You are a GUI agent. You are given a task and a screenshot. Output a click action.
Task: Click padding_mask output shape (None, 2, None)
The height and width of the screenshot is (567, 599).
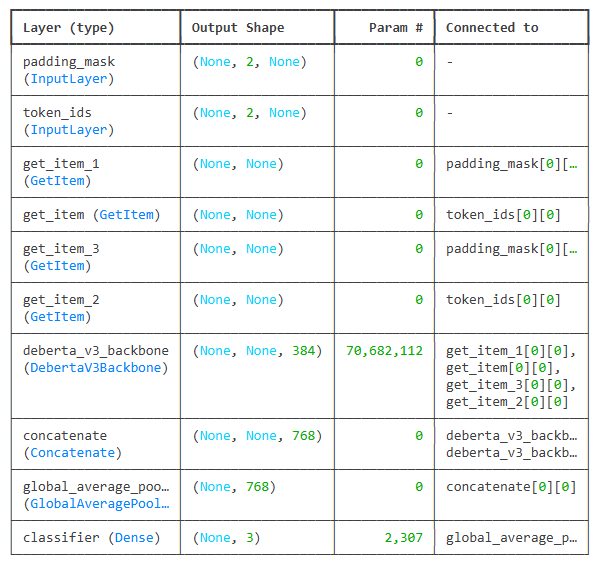coord(250,62)
